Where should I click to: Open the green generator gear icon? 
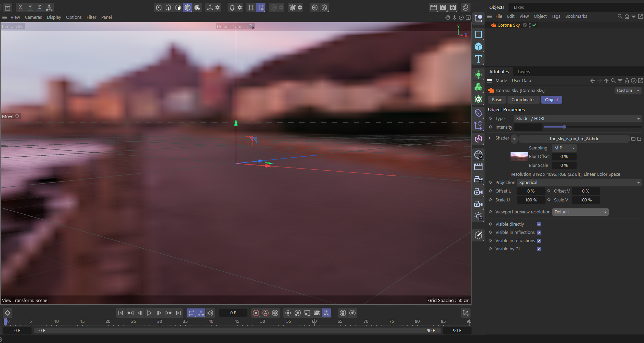(x=478, y=99)
